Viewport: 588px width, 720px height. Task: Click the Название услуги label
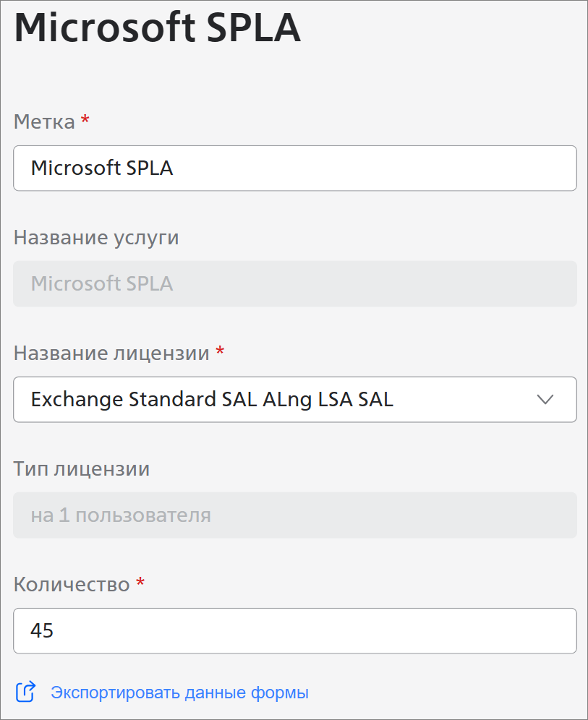[96, 237]
